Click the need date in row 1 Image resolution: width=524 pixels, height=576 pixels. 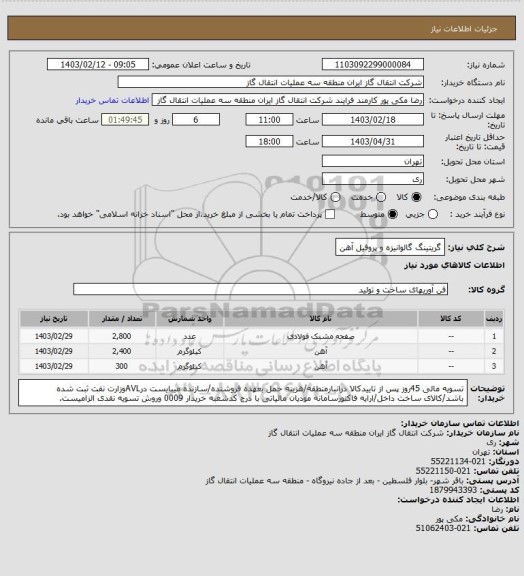click(54, 336)
